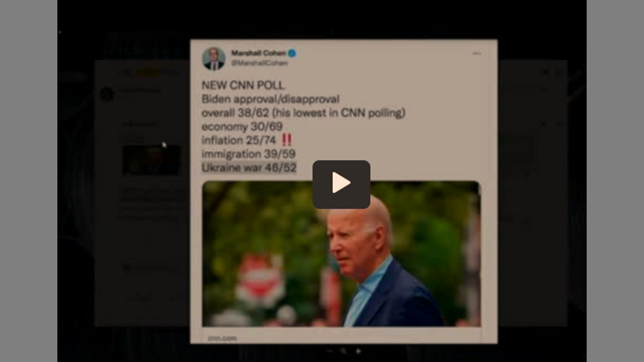Open the Biden photo in the tweet
Image resolution: width=644 pixels, height=362 pixels.
coord(341,254)
